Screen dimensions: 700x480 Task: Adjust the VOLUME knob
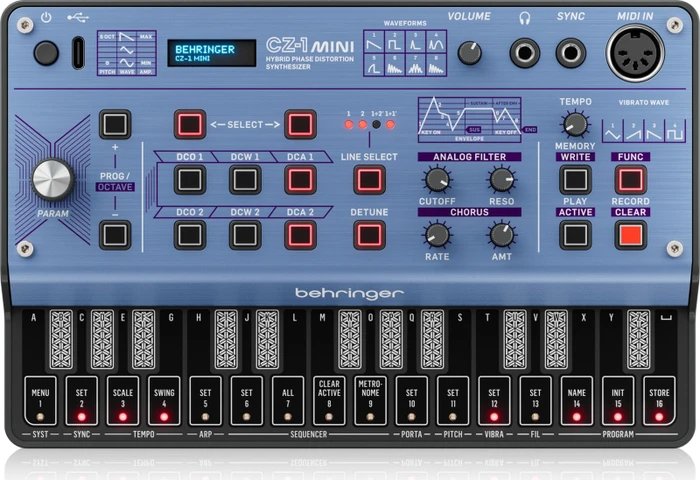tap(470, 53)
